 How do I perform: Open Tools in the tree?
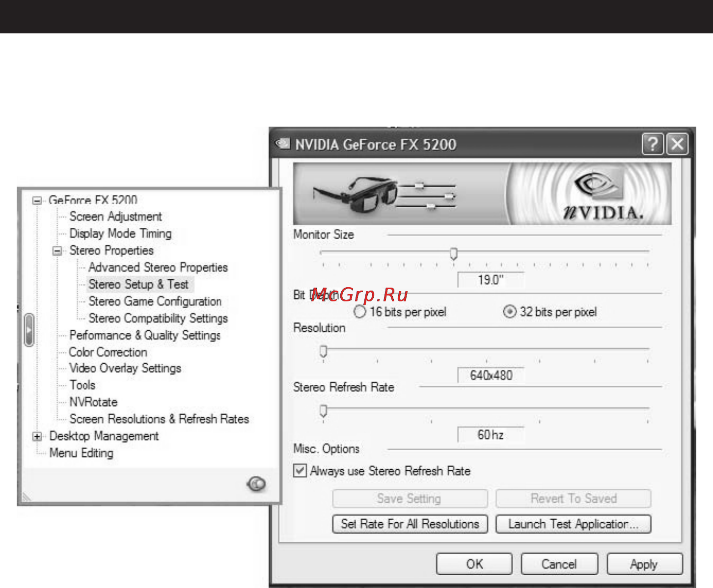click(x=82, y=385)
